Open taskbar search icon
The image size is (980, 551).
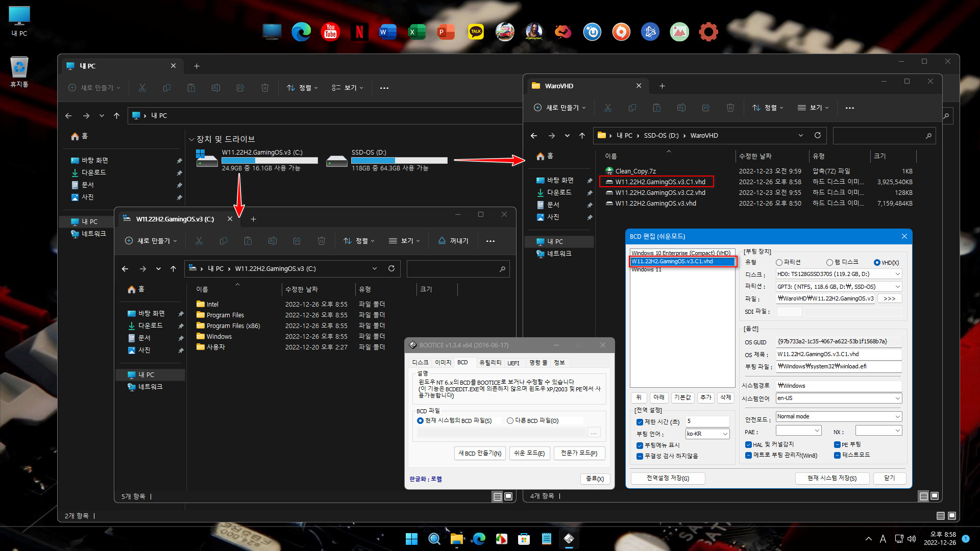[434, 539]
